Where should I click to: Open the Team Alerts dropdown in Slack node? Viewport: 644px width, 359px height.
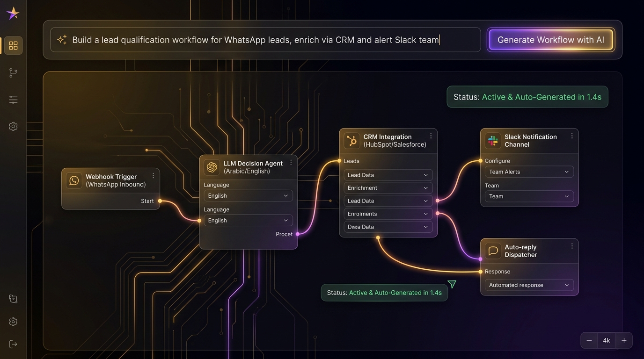[529, 172]
